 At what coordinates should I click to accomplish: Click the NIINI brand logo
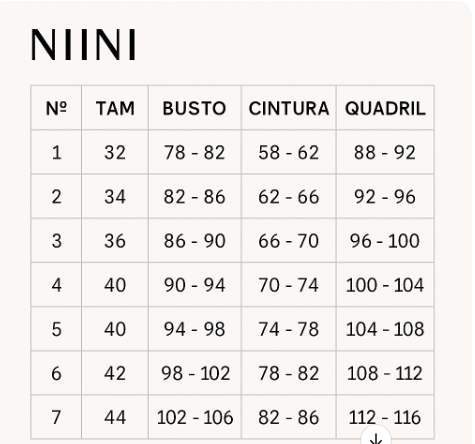click(x=84, y=45)
